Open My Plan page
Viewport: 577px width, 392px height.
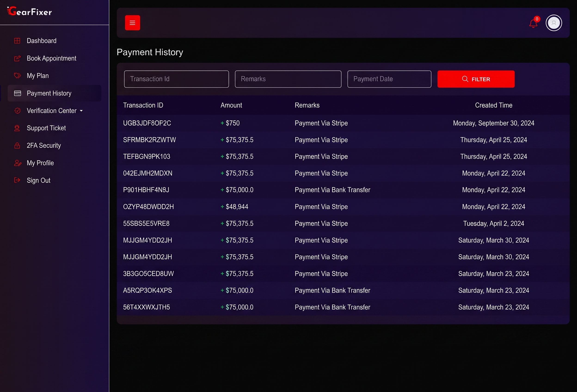coord(38,76)
